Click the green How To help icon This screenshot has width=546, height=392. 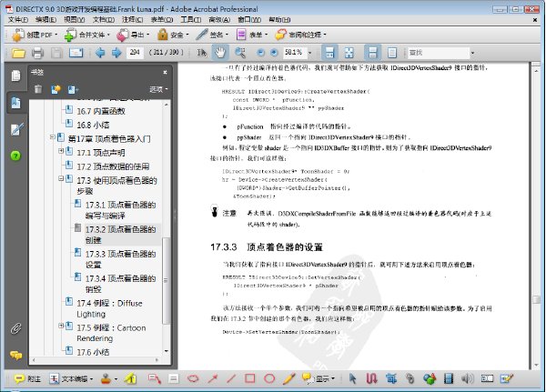pyautogui.click(x=15, y=156)
